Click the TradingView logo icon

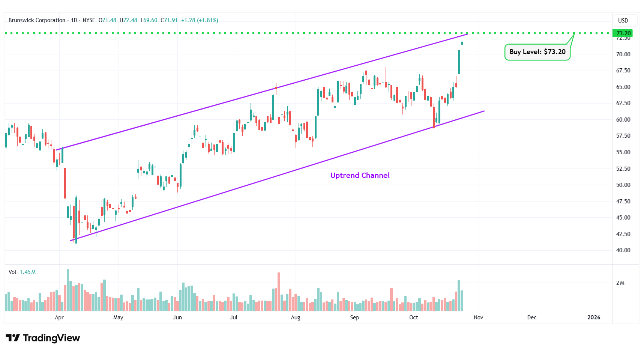pos(13,338)
